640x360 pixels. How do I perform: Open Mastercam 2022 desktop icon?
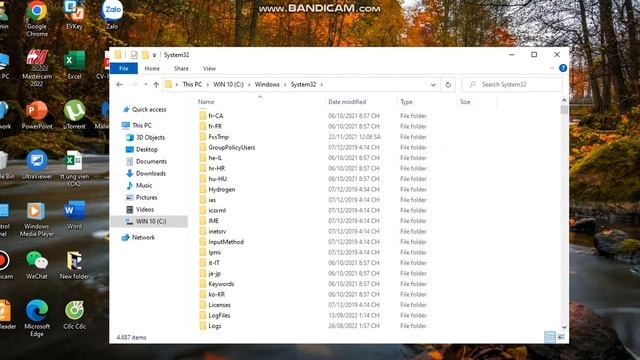[x=37, y=68]
